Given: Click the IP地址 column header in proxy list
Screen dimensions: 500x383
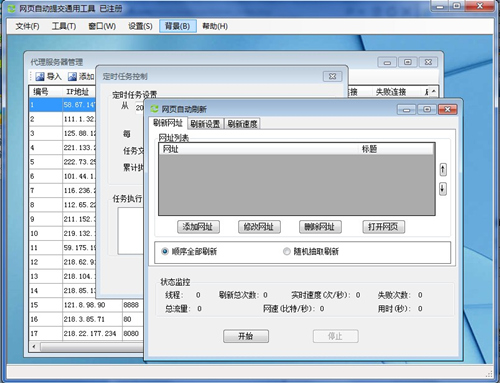Looking at the screenshot, I should pos(79,92).
